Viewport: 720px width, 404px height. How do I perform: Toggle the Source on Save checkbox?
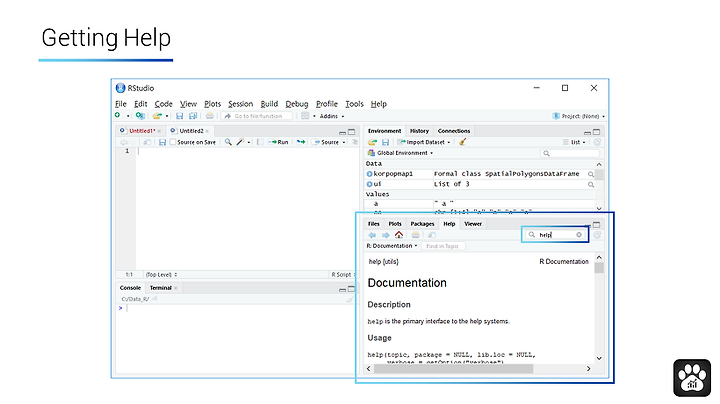click(173, 142)
